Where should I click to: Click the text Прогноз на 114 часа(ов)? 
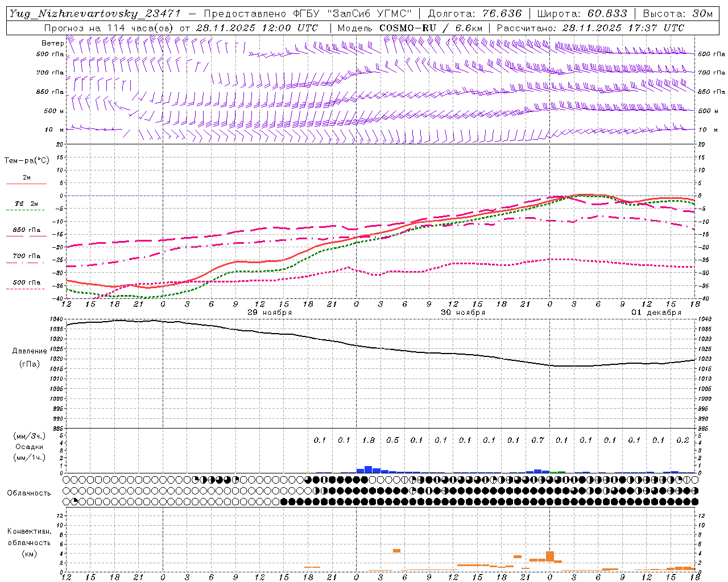click(110, 28)
